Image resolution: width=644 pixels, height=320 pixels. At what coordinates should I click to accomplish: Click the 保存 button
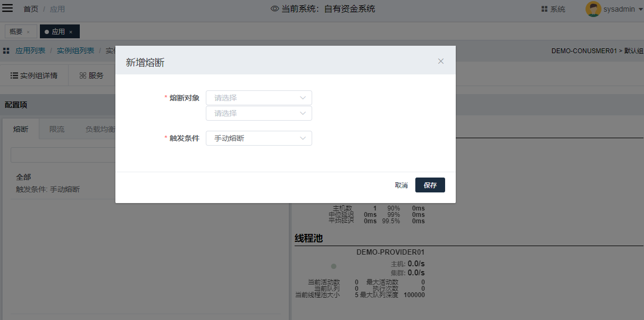pos(430,185)
